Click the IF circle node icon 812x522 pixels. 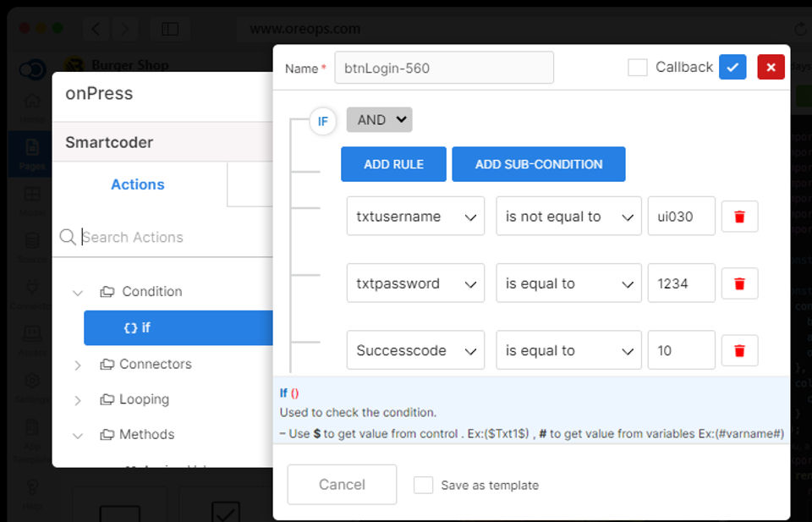(x=322, y=121)
